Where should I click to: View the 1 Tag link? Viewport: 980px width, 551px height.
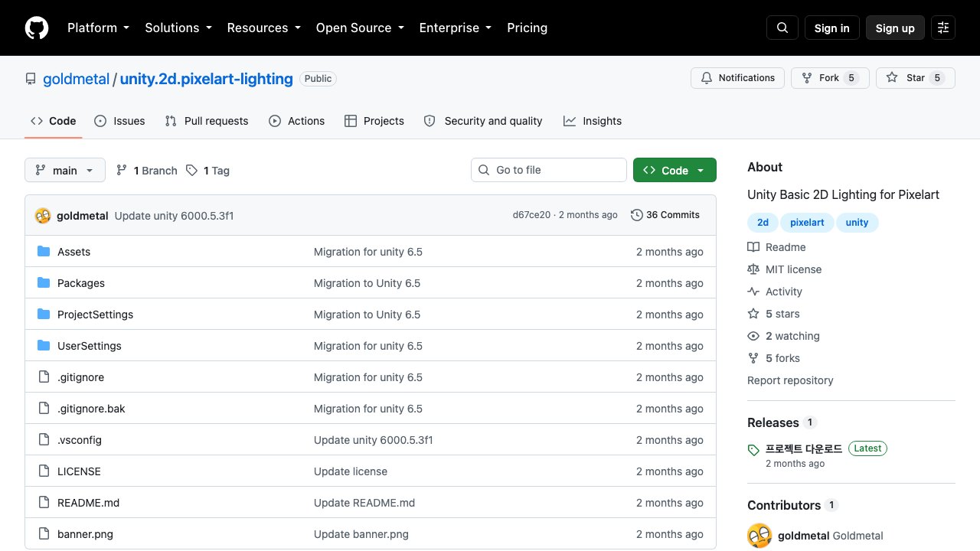[207, 171]
